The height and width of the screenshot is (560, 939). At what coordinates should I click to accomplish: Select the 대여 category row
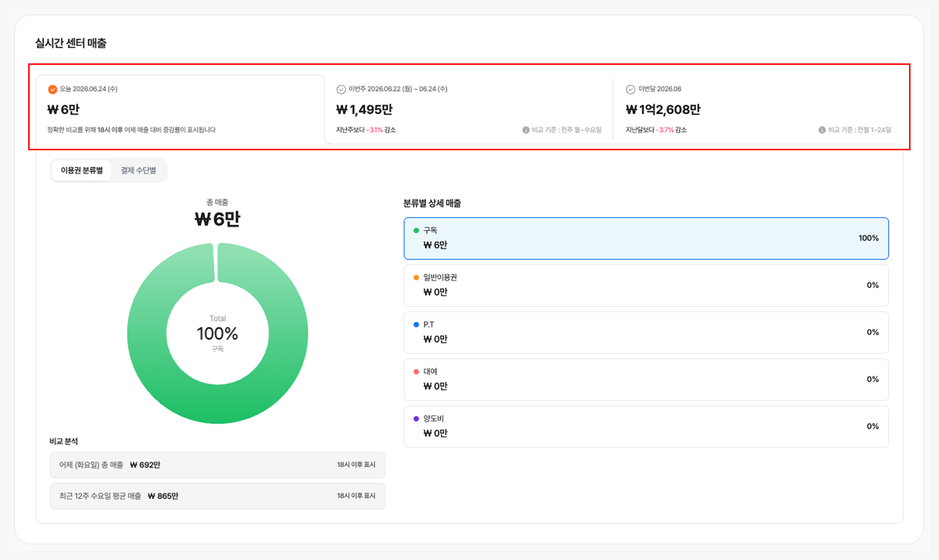coord(646,379)
